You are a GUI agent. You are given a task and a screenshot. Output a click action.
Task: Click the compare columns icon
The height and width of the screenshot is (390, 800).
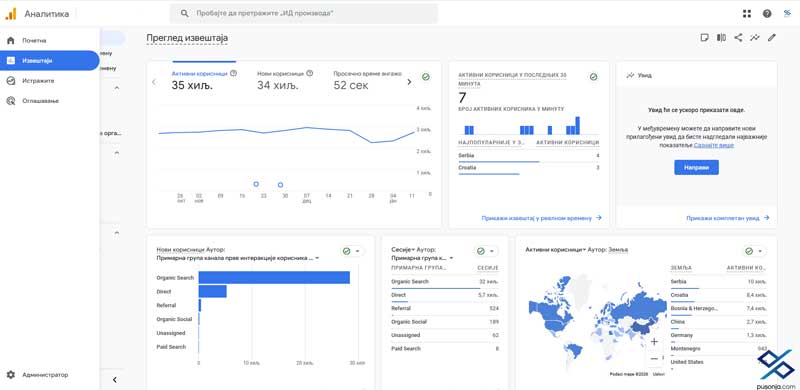coord(721,37)
